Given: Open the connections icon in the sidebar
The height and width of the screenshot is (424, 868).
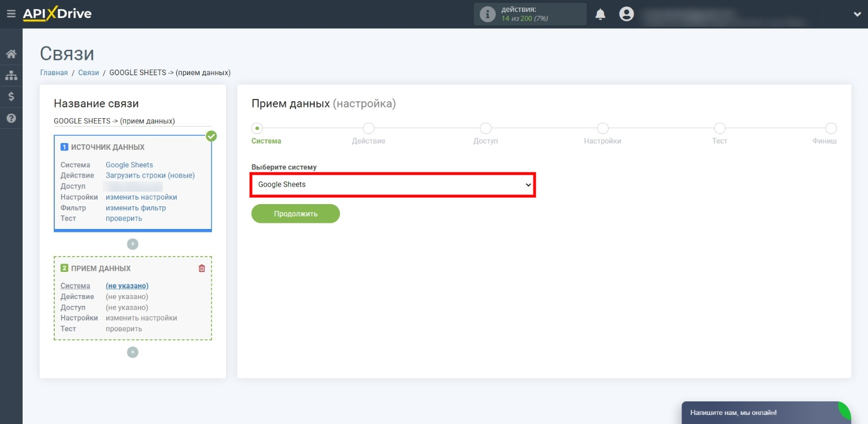Looking at the screenshot, I should click(11, 74).
